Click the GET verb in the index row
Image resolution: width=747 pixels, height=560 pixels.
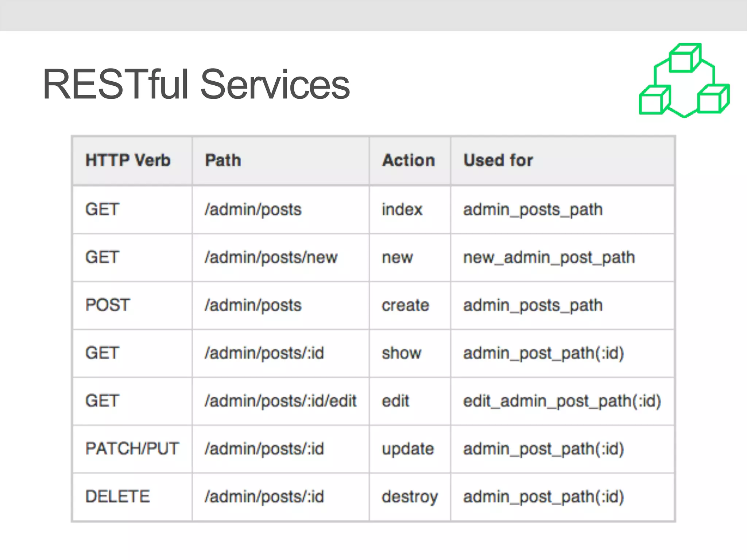pos(102,209)
